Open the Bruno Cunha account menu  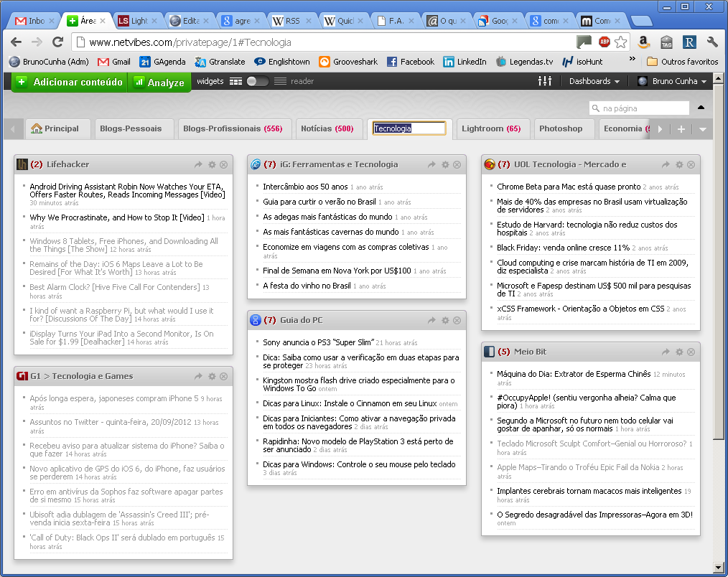tap(672, 81)
